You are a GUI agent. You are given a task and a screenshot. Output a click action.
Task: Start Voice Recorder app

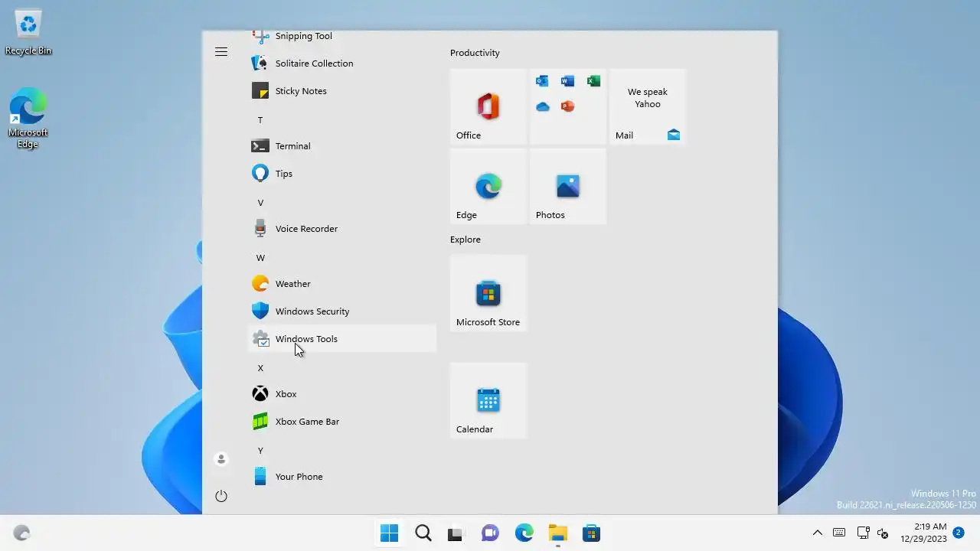342,229
